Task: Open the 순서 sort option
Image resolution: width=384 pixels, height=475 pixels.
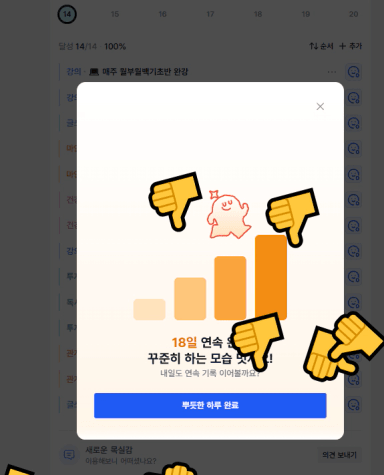Action: (x=321, y=46)
